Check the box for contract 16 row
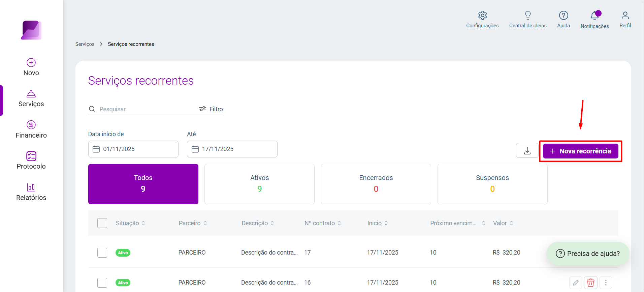Image resolution: width=644 pixels, height=292 pixels. (102, 283)
